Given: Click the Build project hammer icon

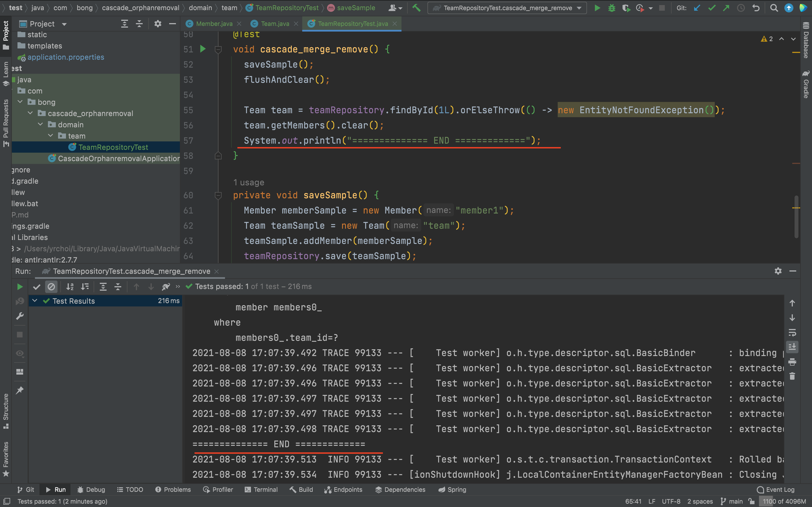Looking at the screenshot, I should click(416, 8).
